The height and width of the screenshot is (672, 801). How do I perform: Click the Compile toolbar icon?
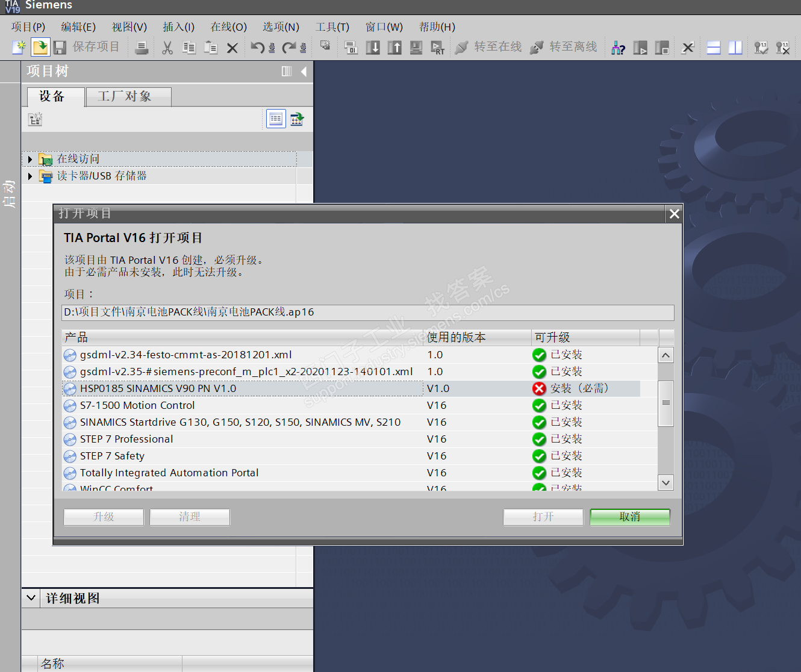[x=351, y=48]
